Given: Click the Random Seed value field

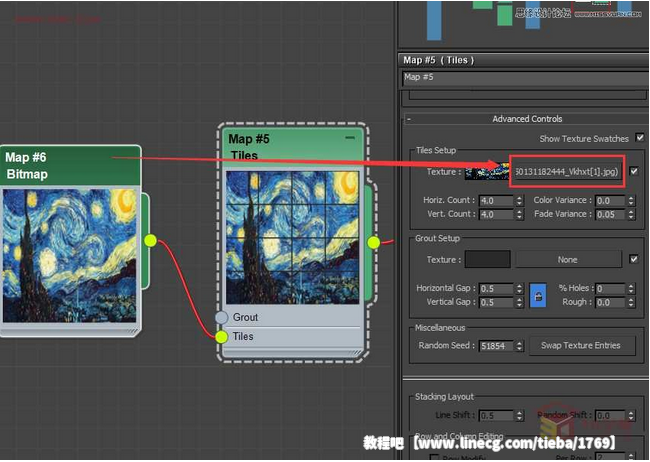Looking at the screenshot, I should click(x=496, y=346).
